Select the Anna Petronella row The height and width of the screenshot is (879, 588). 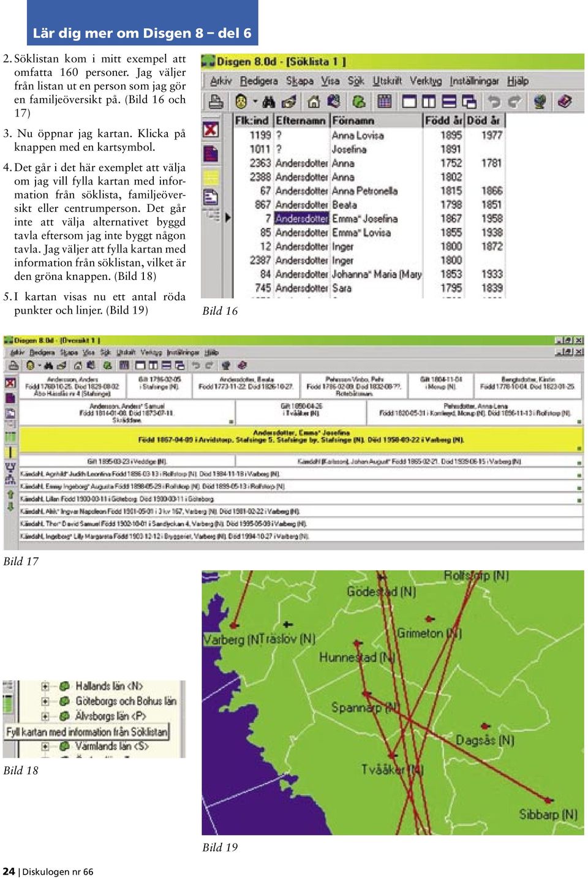(370, 191)
